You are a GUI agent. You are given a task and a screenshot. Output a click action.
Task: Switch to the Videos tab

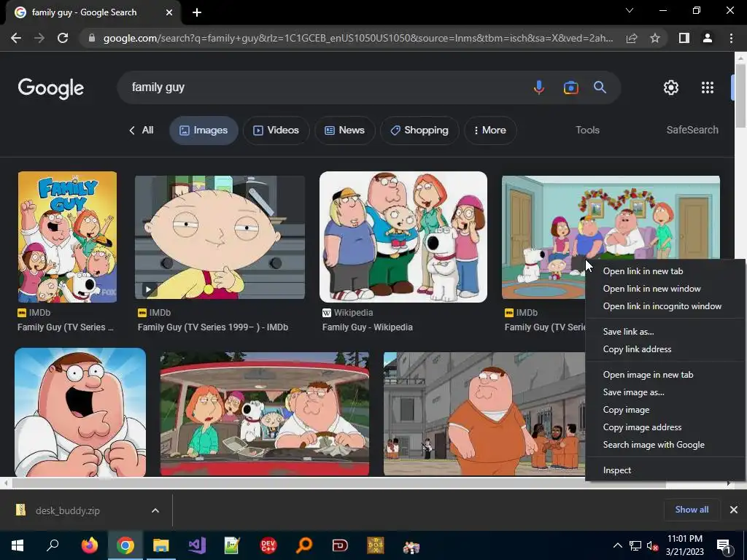coord(276,131)
